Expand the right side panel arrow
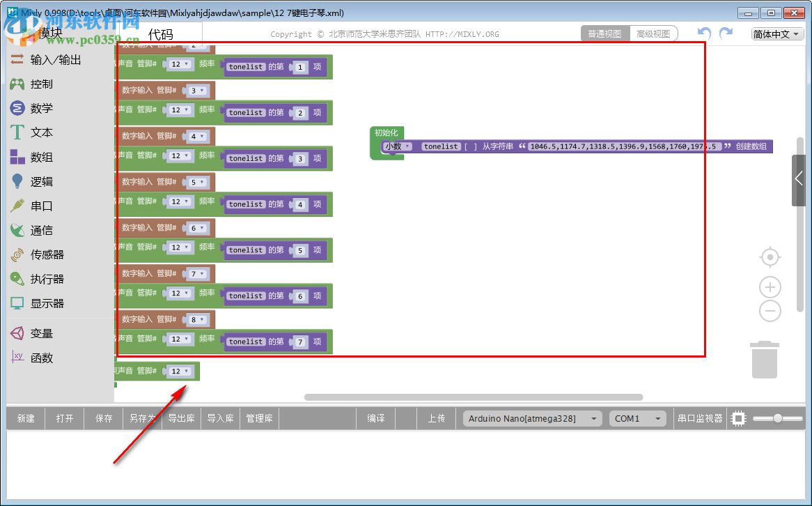Viewport: 812px width, 506px height. [x=799, y=179]
